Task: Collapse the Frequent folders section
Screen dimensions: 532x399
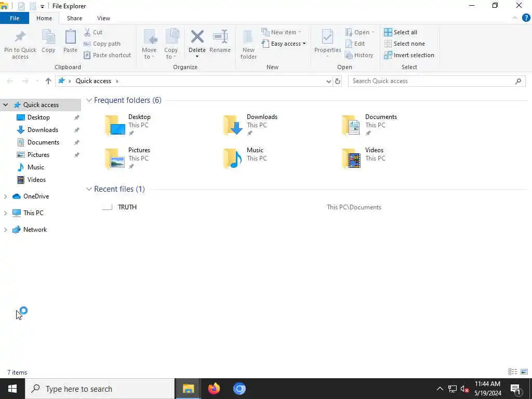Action: click(x=89, y=100)
